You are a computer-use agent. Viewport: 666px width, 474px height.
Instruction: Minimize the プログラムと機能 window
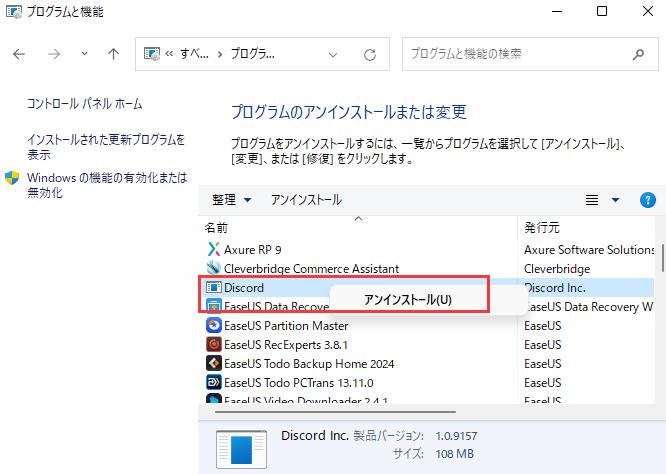557,11
